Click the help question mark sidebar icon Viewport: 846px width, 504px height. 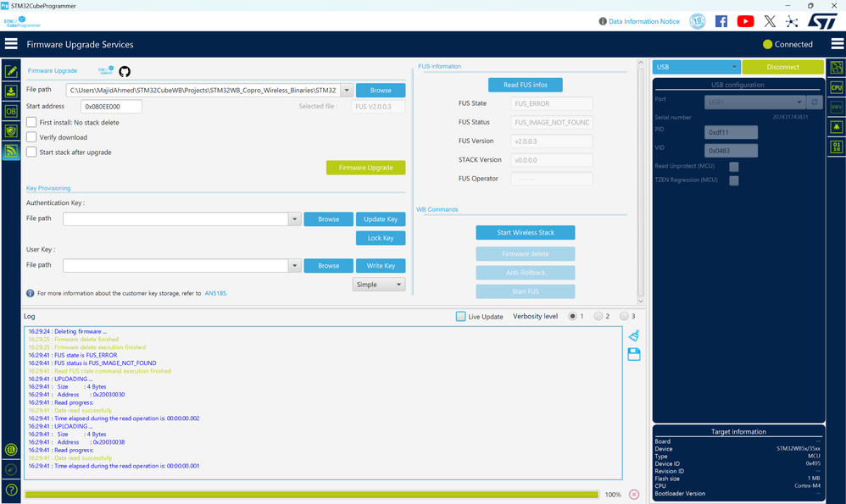pyautogui.click(x=11, y=490)
